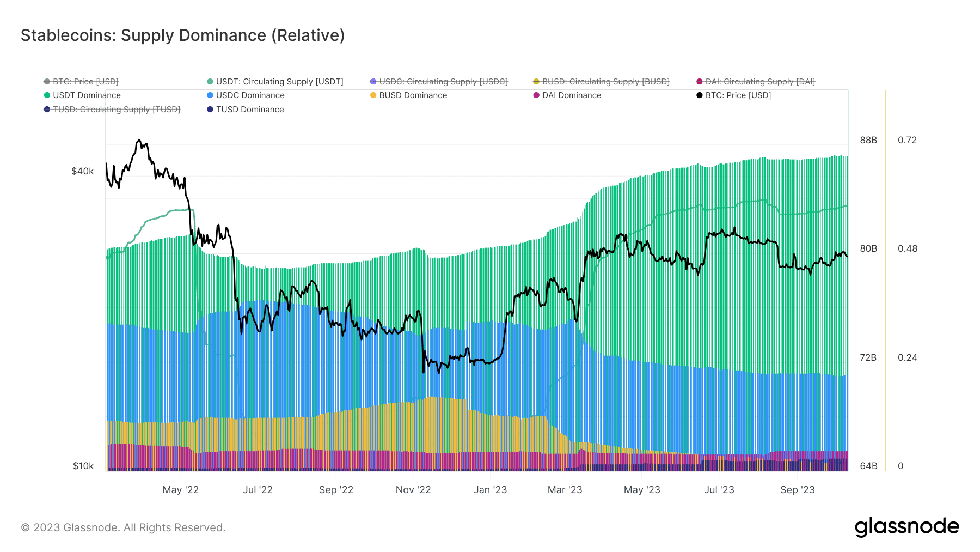Click the "Jan '23" date axis label
The image size is (980, 552).
491,490
